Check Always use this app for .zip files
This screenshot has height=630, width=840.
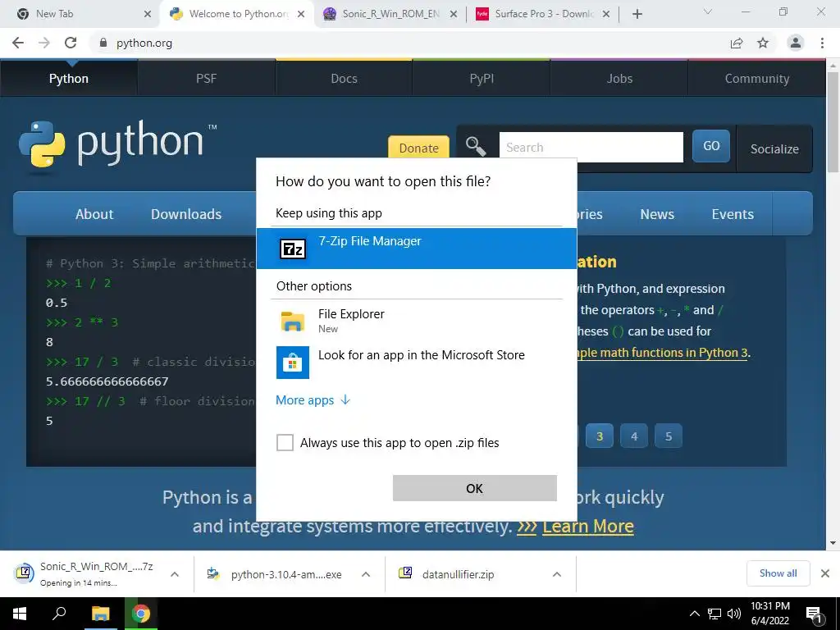[x=285, y=442]
